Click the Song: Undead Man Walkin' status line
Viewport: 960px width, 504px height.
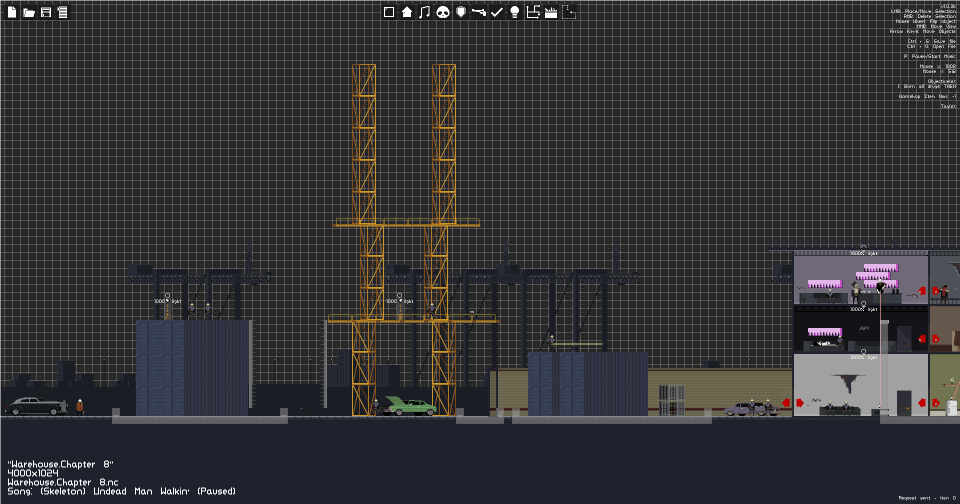point(121,491)
